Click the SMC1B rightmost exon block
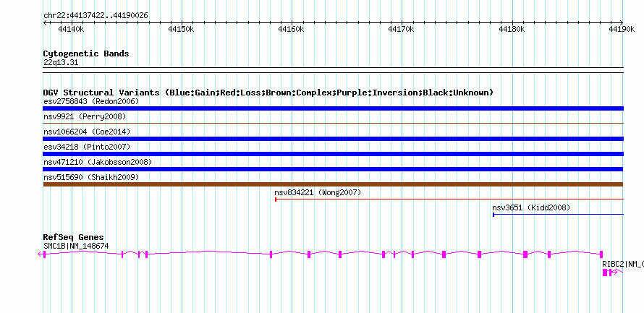This screenshot has height=313, width=644. pos(601,254)
